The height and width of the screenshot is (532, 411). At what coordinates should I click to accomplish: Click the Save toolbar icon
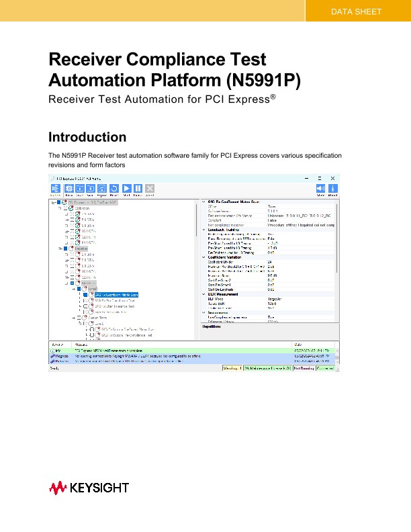91,188
